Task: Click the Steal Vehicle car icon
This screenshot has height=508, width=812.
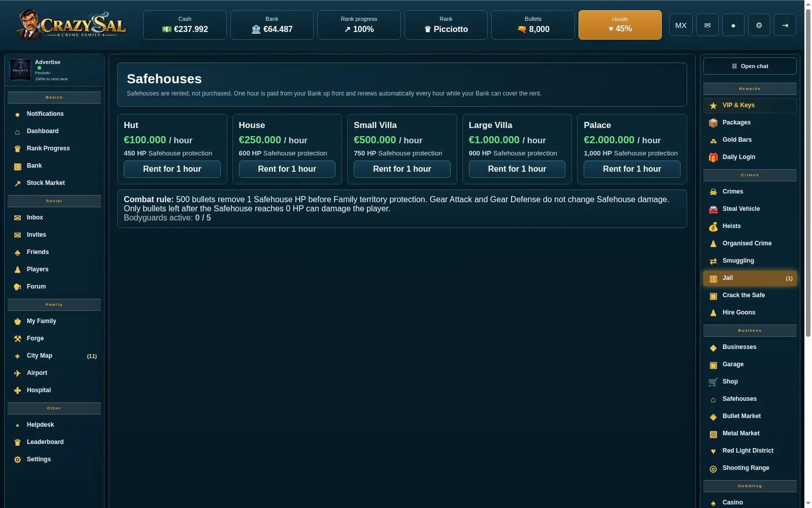Action: [x=713, y=209]
